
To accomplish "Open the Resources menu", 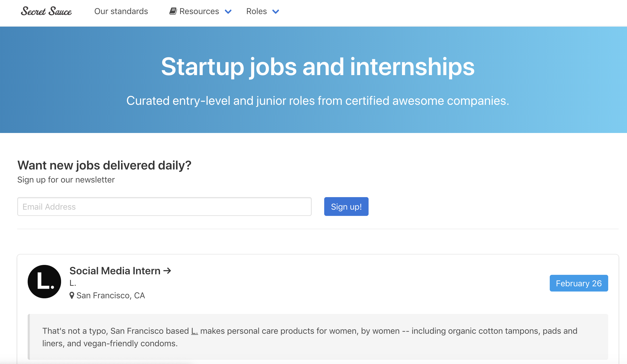I will [199, 11].
